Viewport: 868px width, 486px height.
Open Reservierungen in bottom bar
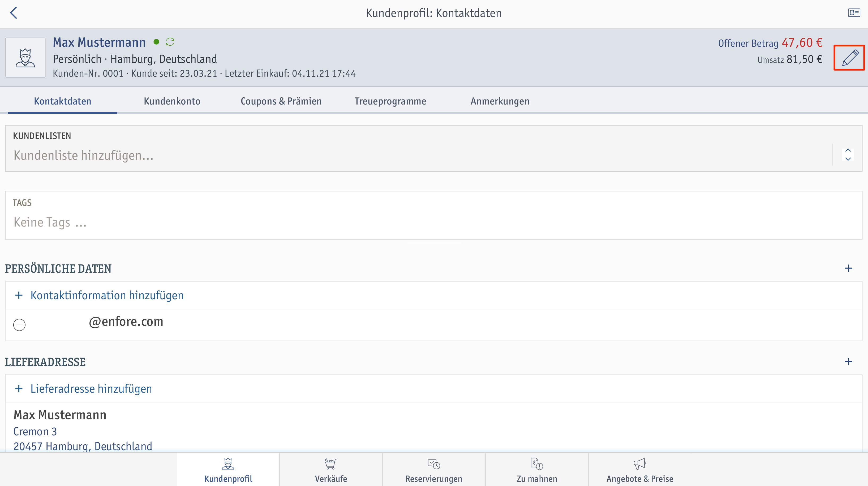(434, 470)
